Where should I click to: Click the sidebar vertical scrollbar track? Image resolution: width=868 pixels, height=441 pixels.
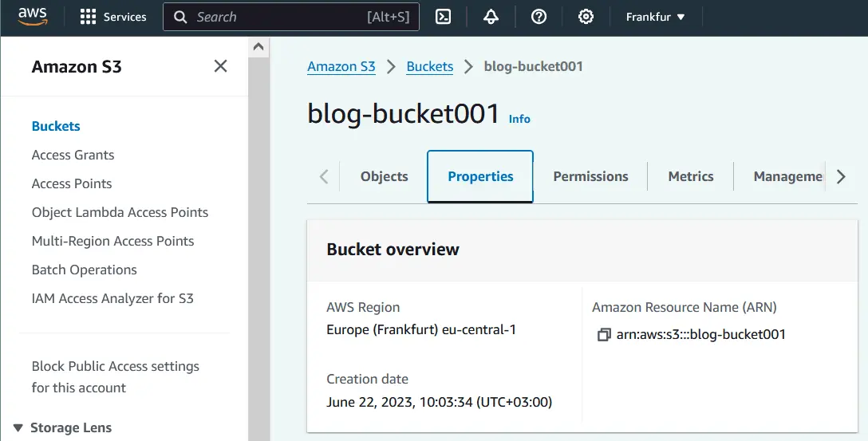point(258,249)
